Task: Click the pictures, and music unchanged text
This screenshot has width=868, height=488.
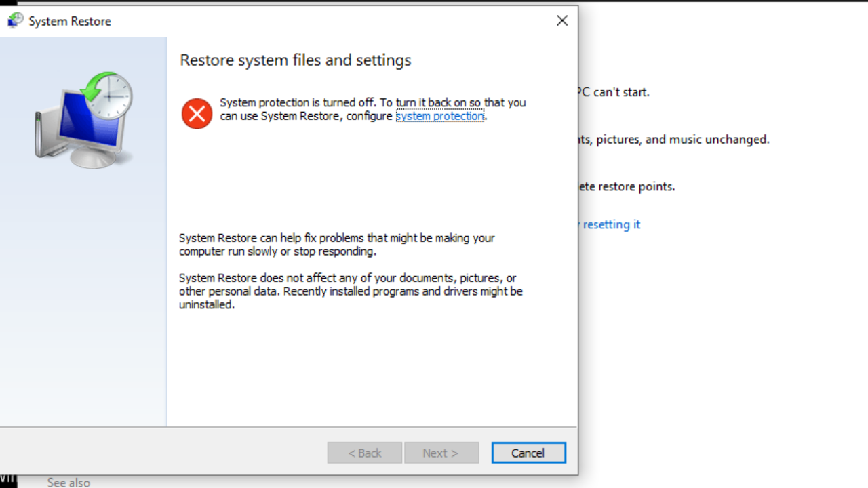Action: (674, 140)
